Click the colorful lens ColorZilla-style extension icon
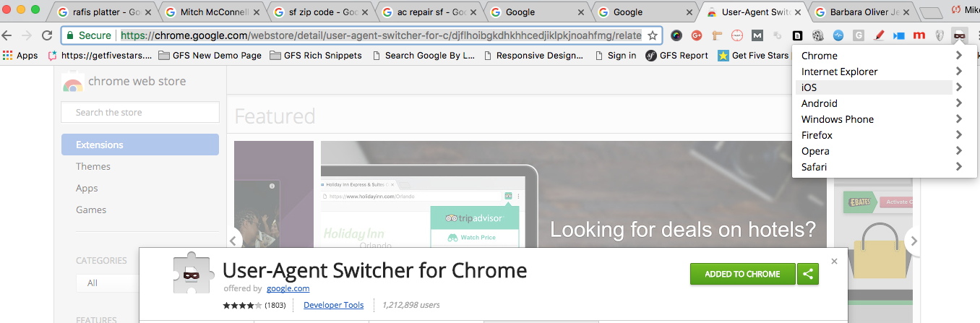980x323 pixels. tap(676, 35)
